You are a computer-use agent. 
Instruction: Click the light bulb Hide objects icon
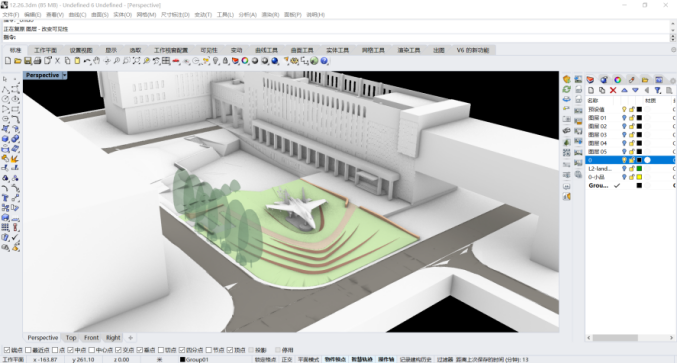[x=215, y=61]
